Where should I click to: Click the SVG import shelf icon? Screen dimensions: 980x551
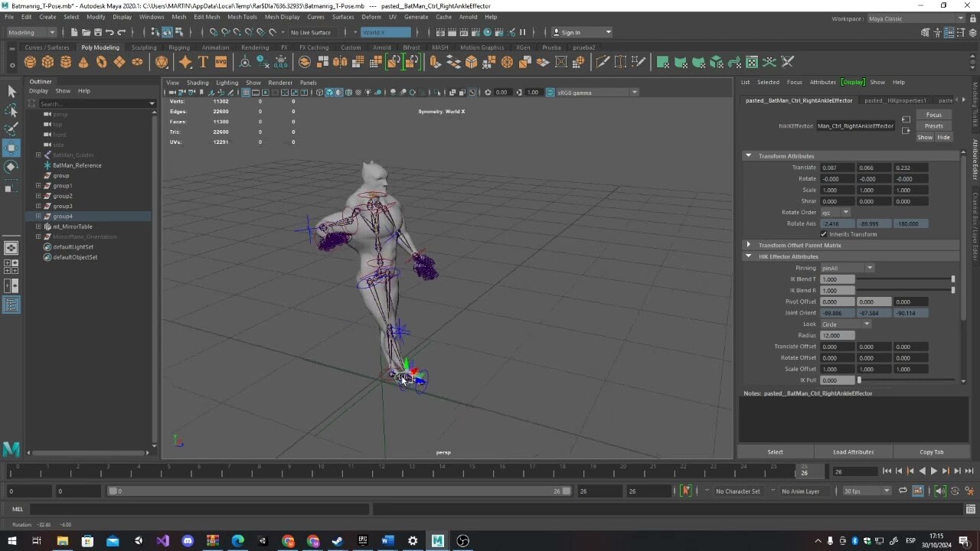pos(220,62)
